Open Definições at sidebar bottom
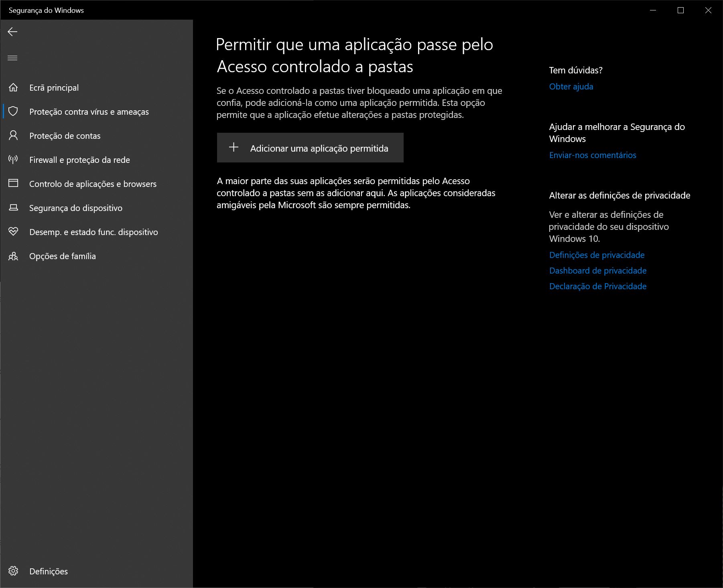 (x=96, y=571)
